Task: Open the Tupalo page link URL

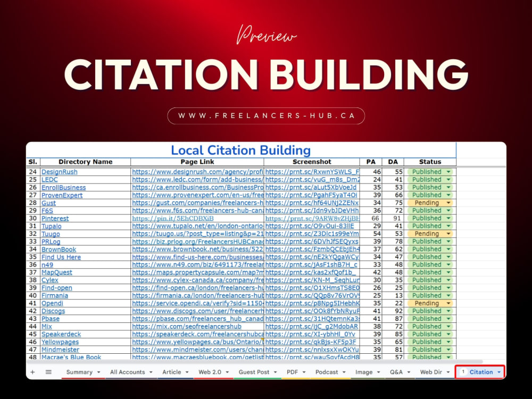Action: tap(198, 226)
